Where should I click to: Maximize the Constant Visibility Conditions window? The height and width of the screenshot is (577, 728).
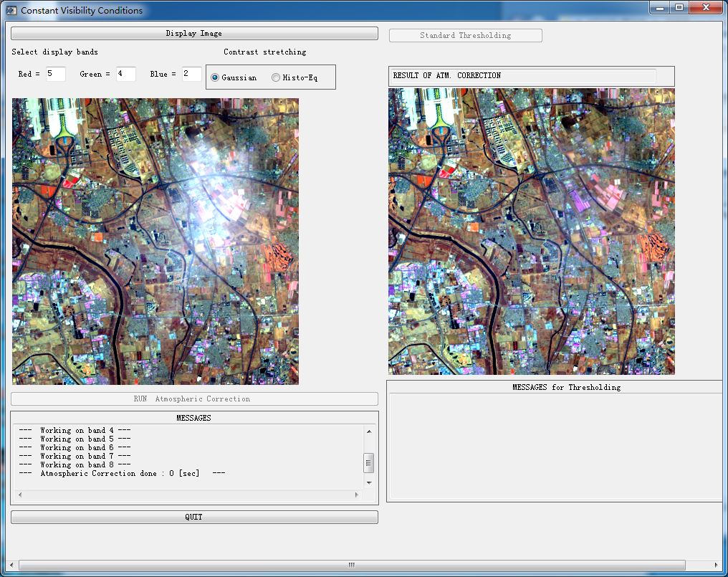679,7
